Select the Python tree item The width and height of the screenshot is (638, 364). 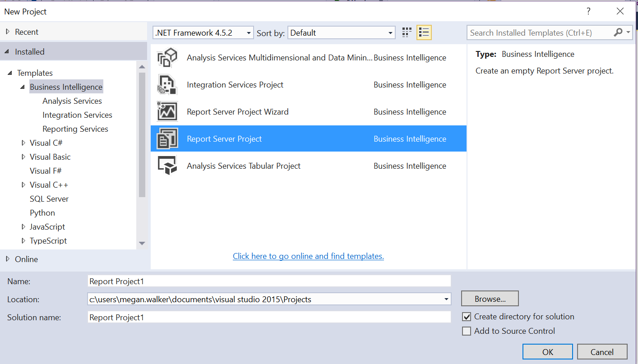point(42,213)
